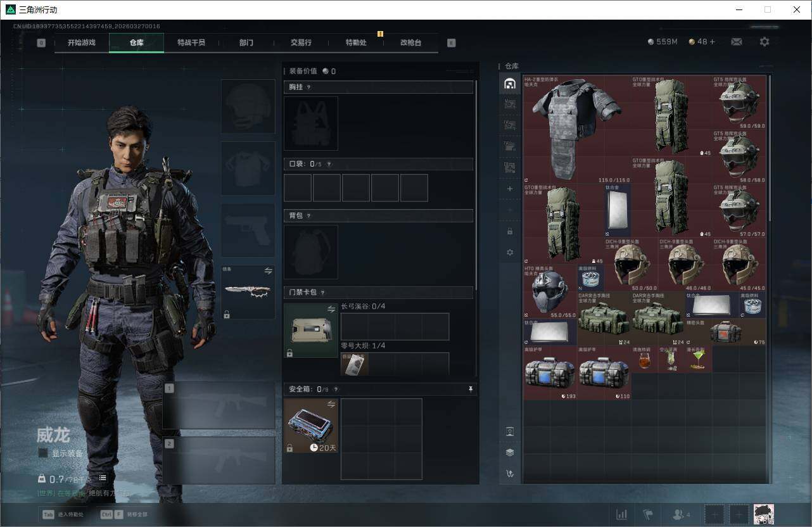Viewport: 812px width, 527px height.
Task: Select the HA-2 heavy body armor item
Action: point(577,129)
